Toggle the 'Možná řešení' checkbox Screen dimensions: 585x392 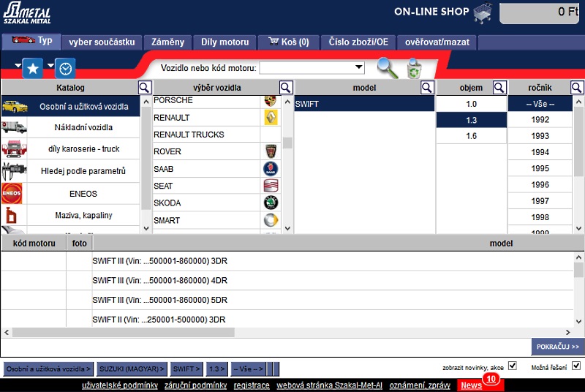576,366
